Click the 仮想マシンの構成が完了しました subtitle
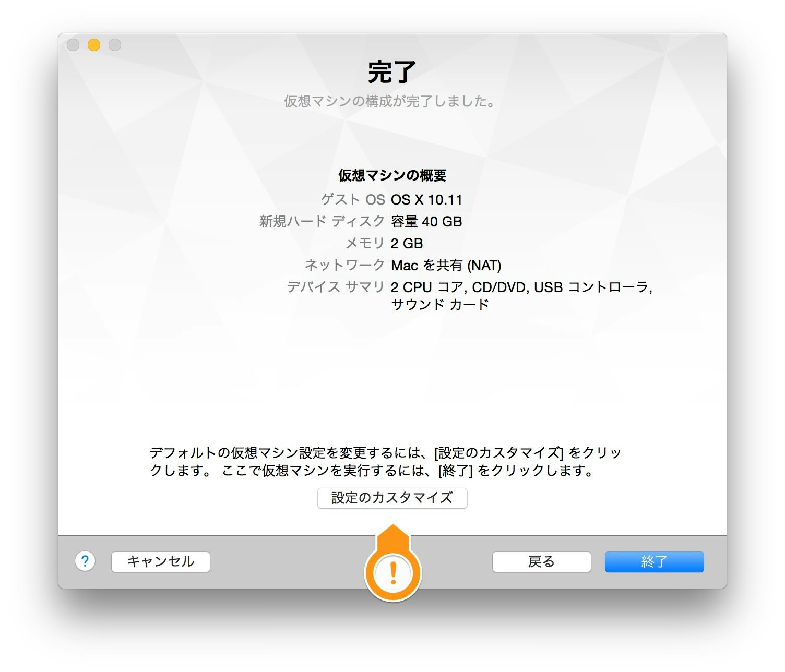Viewport: 785px width, 672px height. [x=390, y=101]
